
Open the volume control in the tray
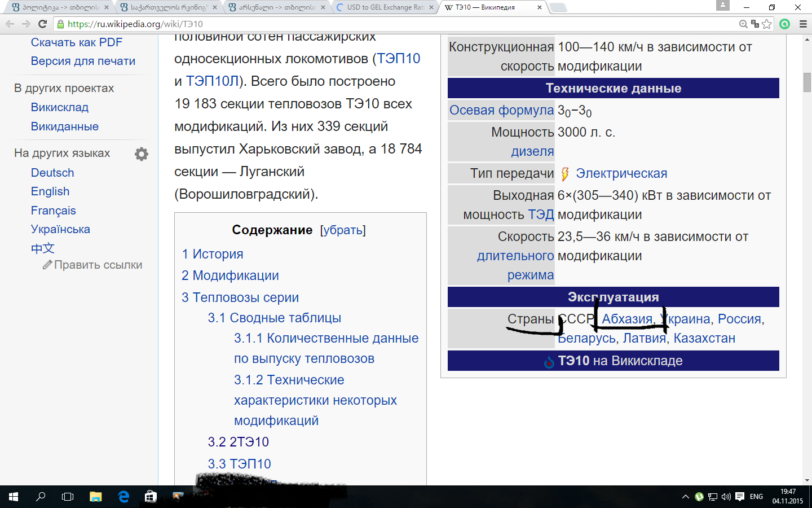coord(726,497)
